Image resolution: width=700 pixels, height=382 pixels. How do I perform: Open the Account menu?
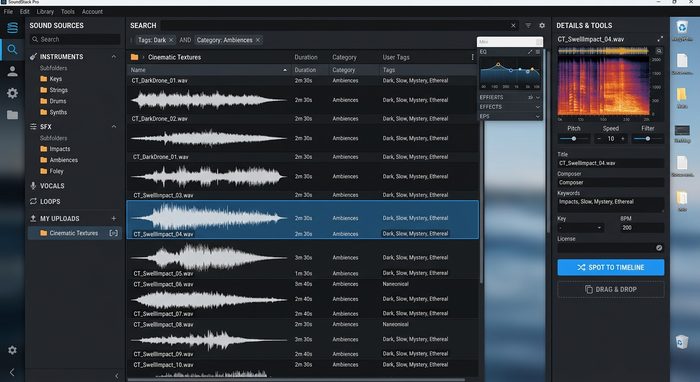[92, 12]
